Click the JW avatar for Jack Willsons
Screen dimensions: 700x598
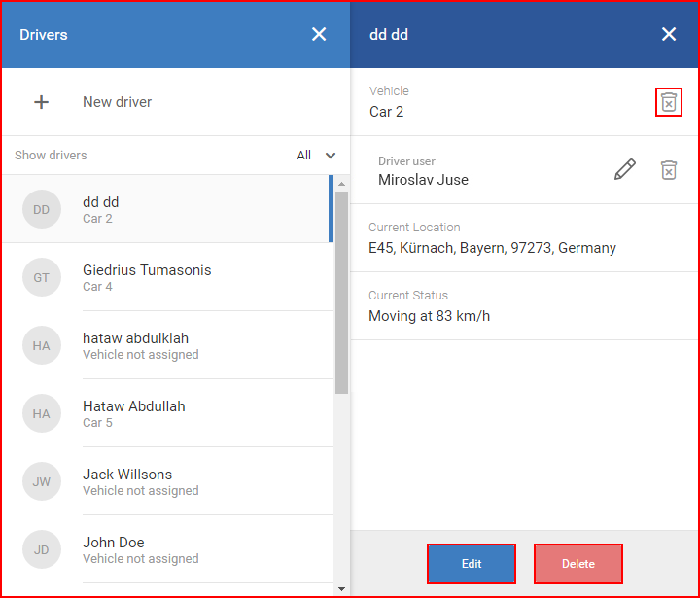(42, 481)
